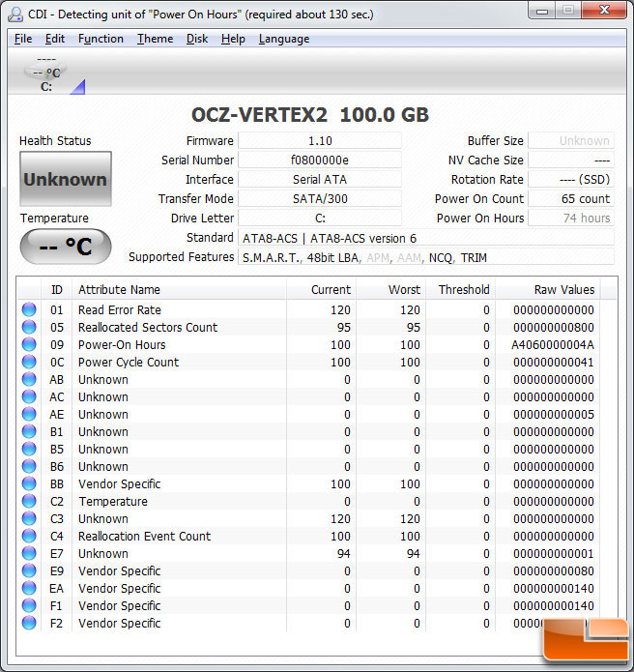Click the Raw Values column header
Screen dimensions: 634x672
[548, 290]
